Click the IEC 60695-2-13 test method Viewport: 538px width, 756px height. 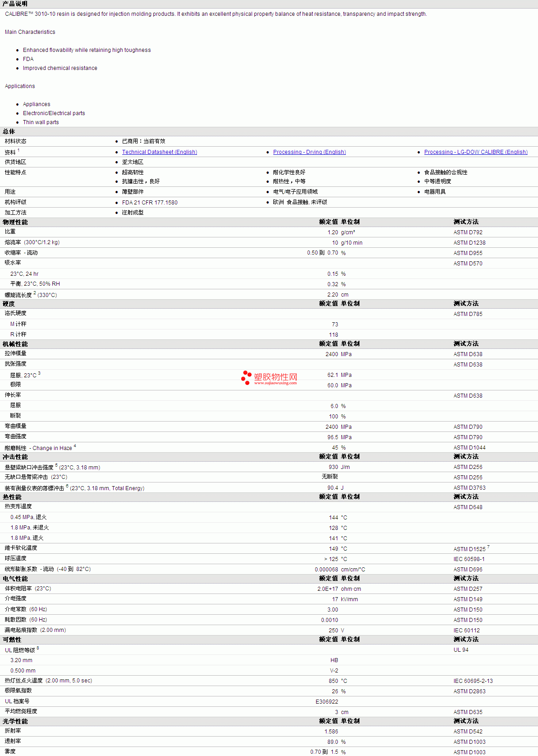[x=473, y=681]
